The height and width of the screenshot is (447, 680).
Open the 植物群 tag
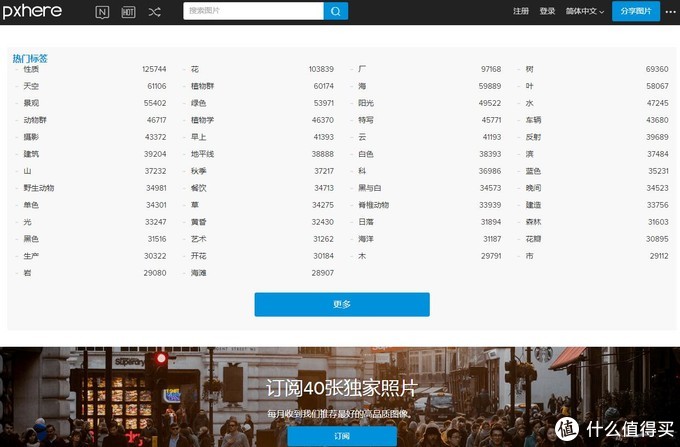(x=203, y=86)
